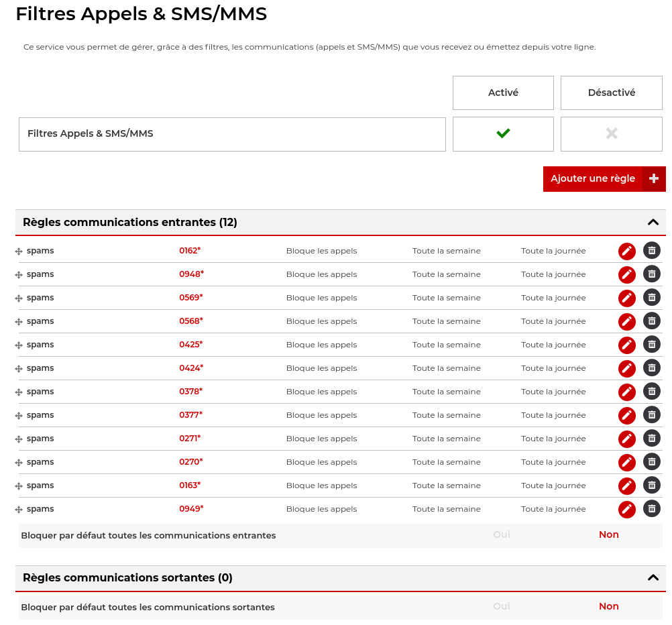Click the spams name in the 0270* row

pyautogui.click(x=40, y=462)
